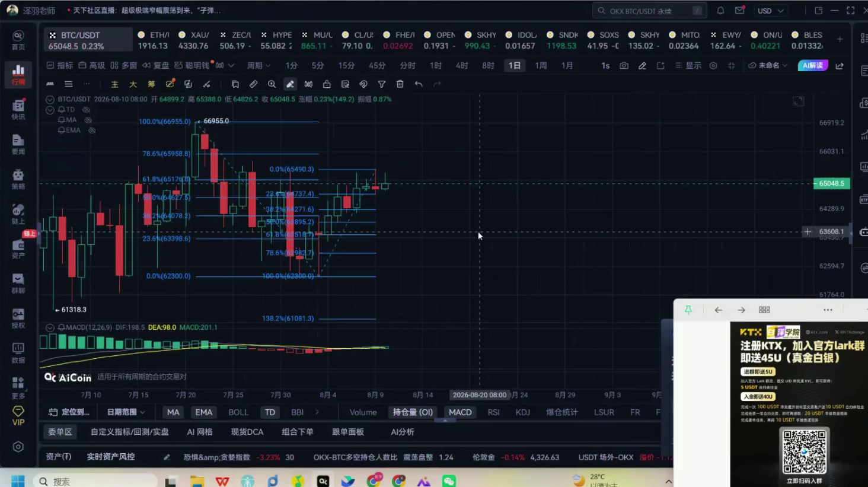The image size is (868, 487).
Task: Toggle EMA indicator visibility eye
Action: (x=92, y=130)
